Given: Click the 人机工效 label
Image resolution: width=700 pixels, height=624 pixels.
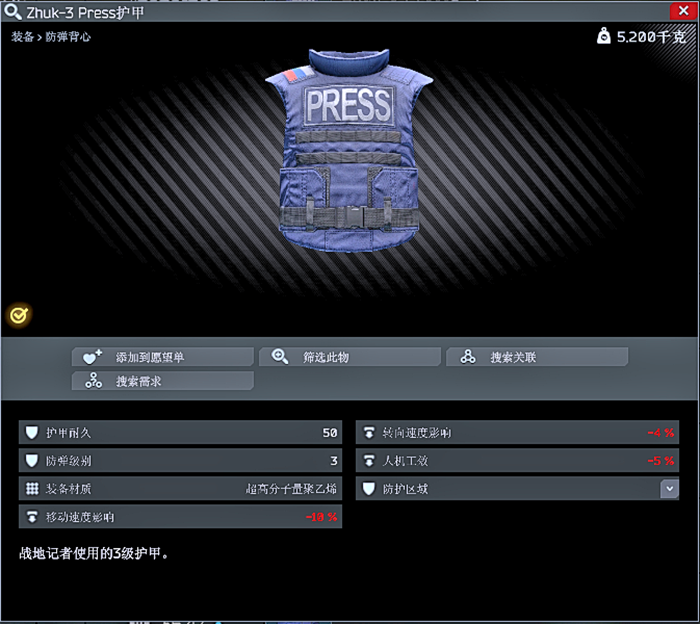Looking at the screenshot, I should 405,461.
